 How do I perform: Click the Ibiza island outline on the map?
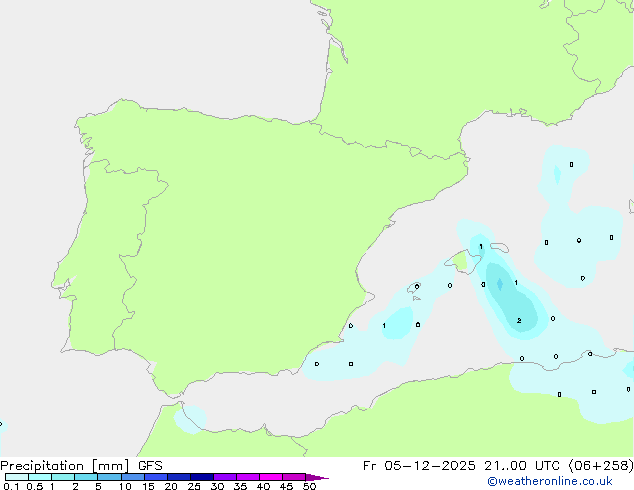[x=414, y=288]
